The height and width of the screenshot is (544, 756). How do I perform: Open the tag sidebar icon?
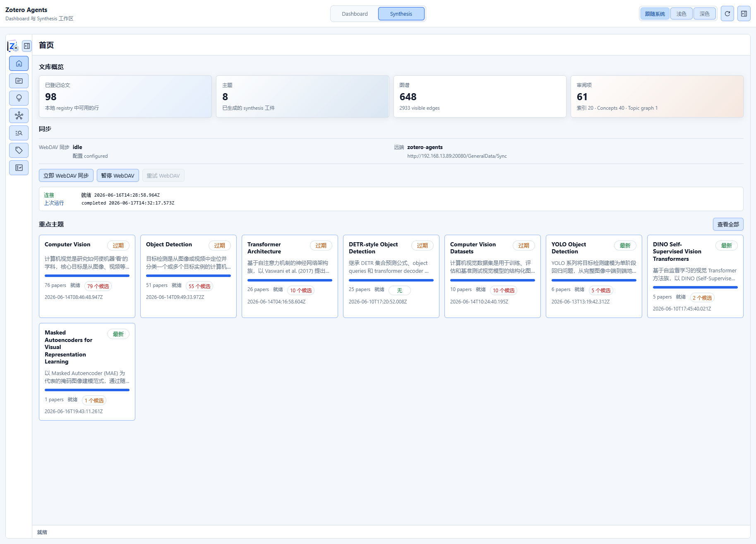(x=19, y=150)
